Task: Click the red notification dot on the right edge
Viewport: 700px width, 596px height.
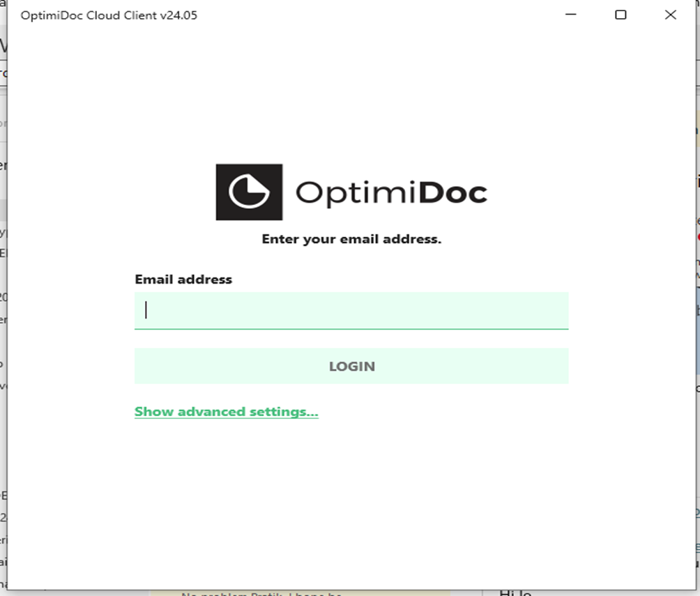Action: [697, 237]
